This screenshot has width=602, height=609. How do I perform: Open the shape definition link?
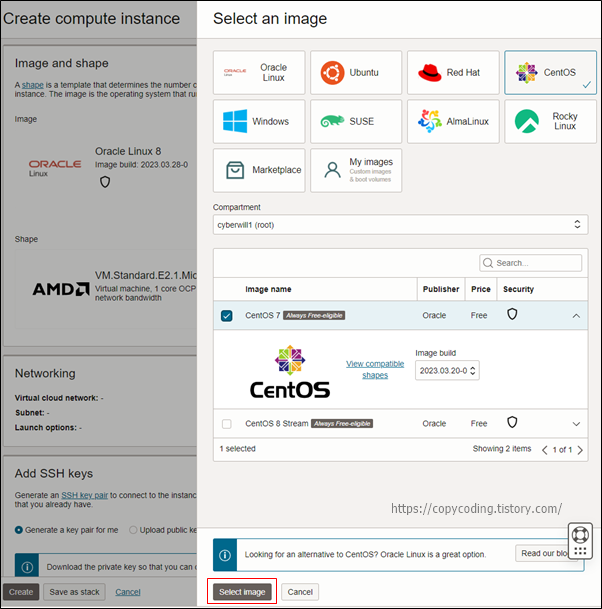[x=33, y=85]
